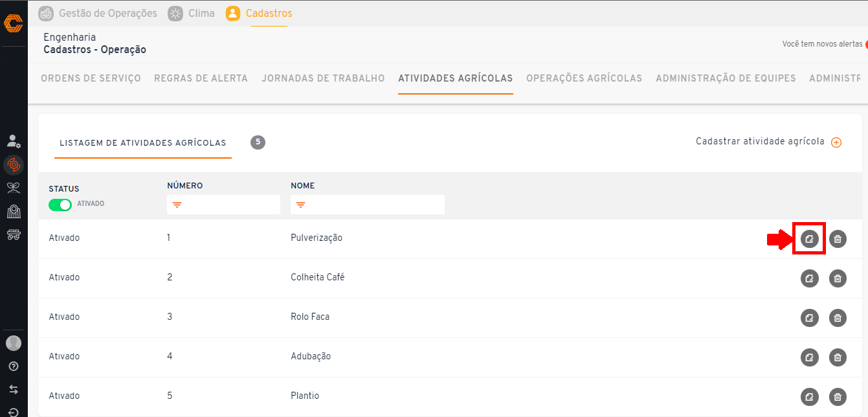Click the logout icon in sidebar
Viewport: 868px width, 417px height.
pyautogui.click(x=14, y=412)
